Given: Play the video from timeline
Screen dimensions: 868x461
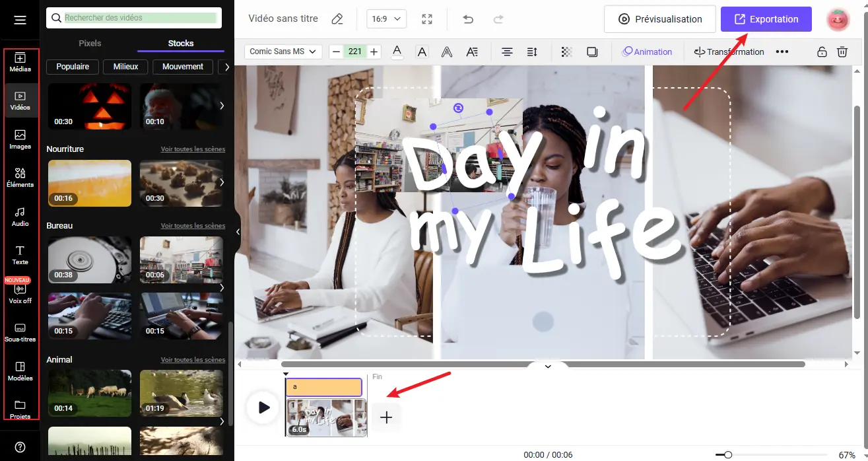Looking at the screenshot, I should point(263,408).
